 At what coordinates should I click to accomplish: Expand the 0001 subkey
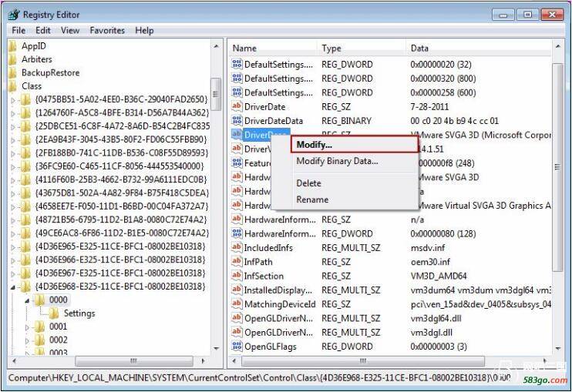coord(27,327)
